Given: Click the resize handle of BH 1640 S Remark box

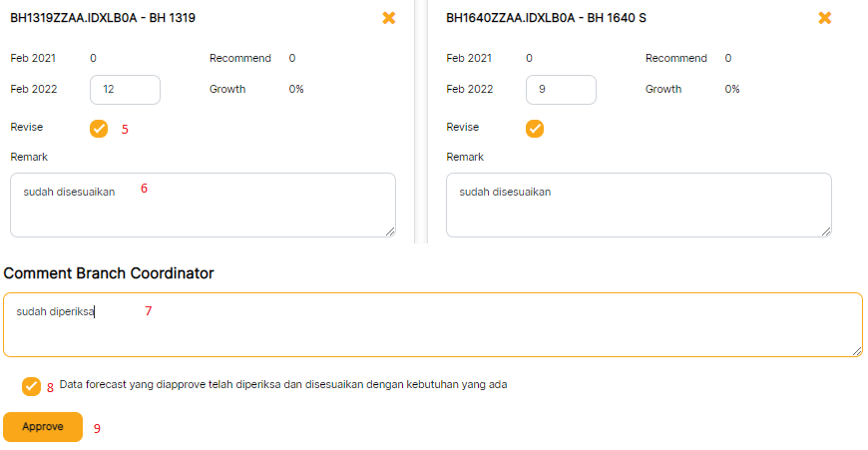Looking at the screenshot, I should pyautogui.click(x=825, y=230).
